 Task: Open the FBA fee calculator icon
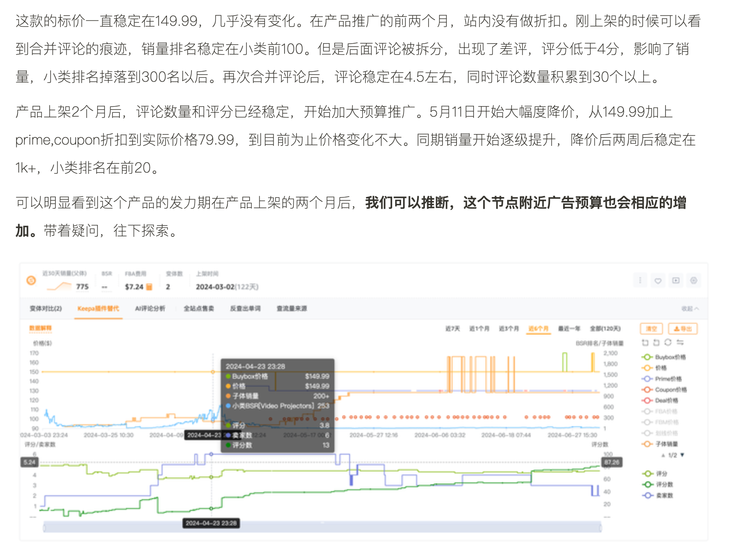coord(149,287)
